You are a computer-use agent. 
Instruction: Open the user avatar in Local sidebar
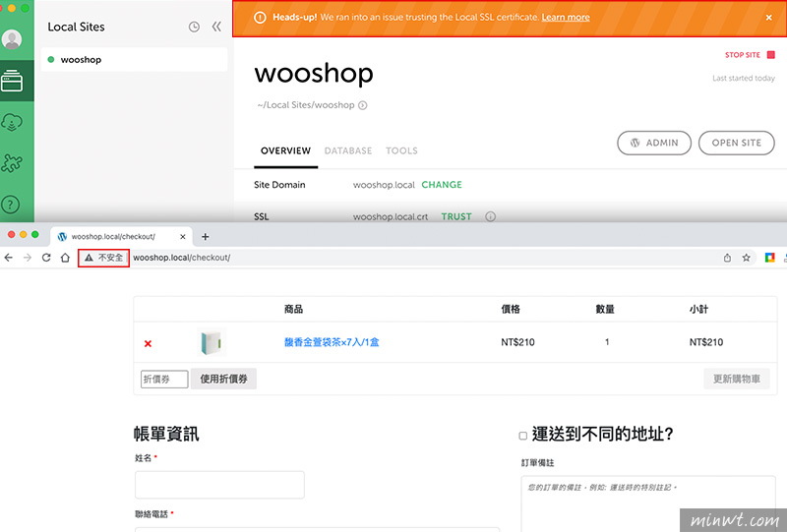12,39
